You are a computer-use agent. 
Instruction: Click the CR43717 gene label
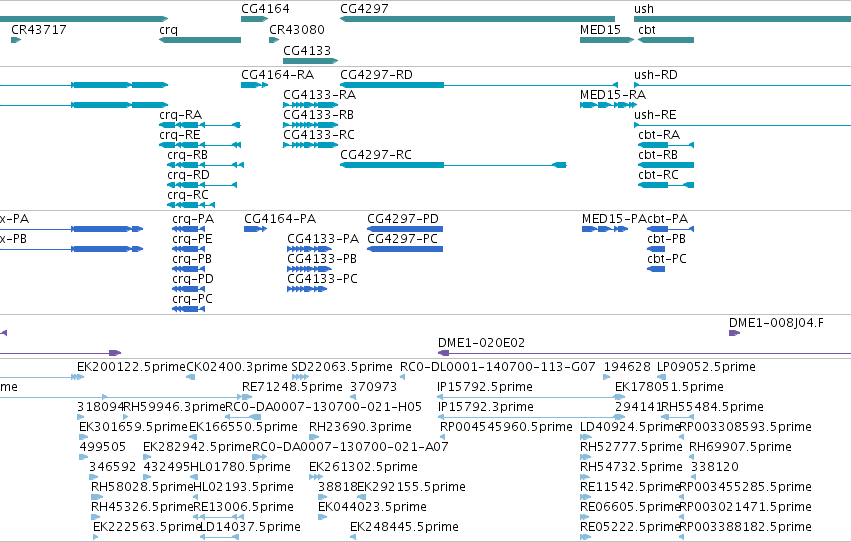(x=39, y=29)
